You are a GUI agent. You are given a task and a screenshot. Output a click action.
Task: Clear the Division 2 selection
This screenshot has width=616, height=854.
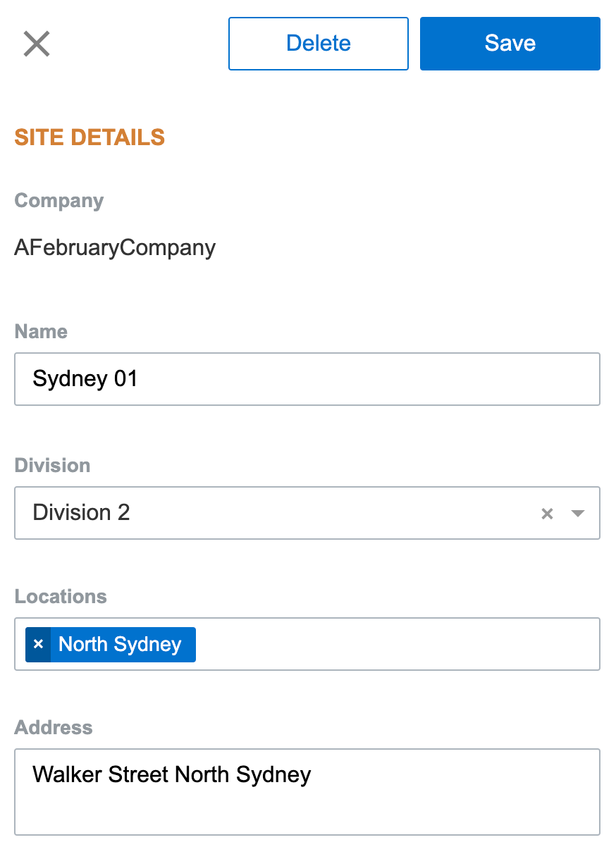[547, 514]
